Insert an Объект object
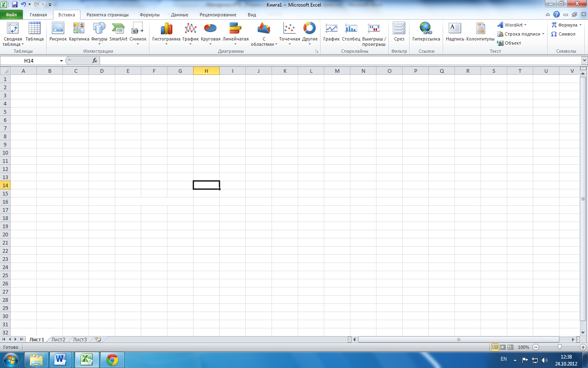 (x=509, y=43)
